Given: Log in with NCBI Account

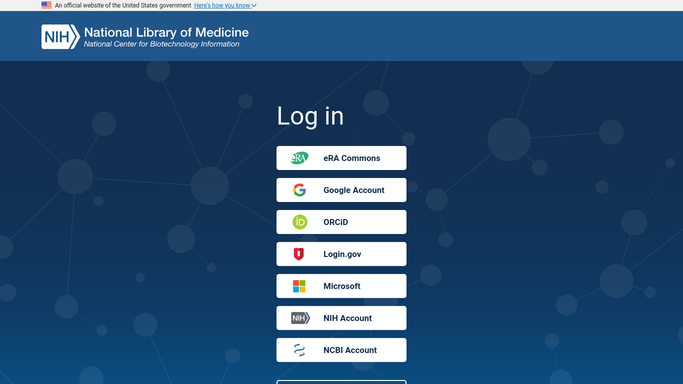Looking at the screenshot, I should [341, 350].
